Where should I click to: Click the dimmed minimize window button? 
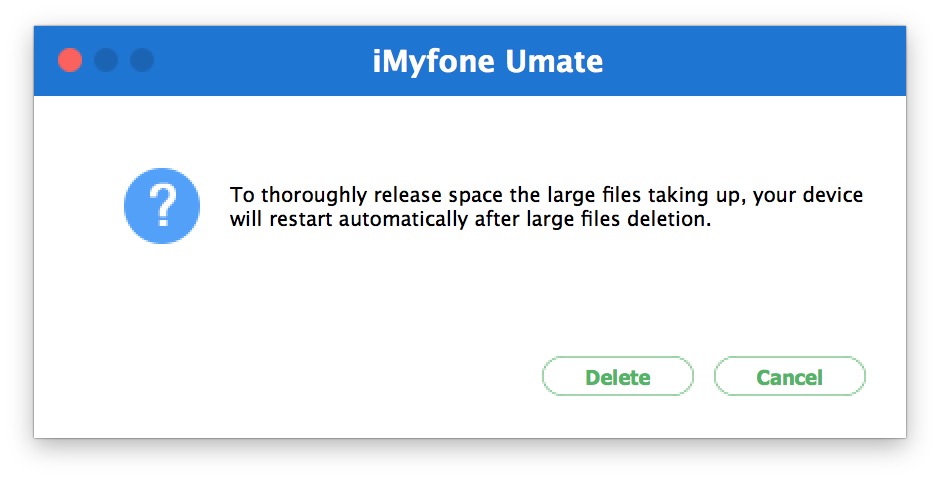(x=106, y=60)
